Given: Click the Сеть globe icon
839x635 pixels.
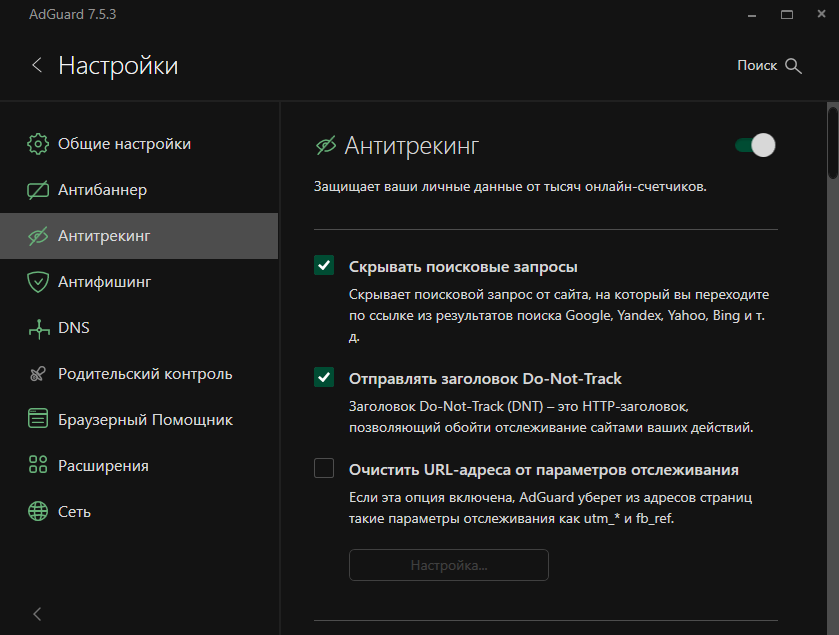Looking at the screenshot, I should click(x=38, y=511).
